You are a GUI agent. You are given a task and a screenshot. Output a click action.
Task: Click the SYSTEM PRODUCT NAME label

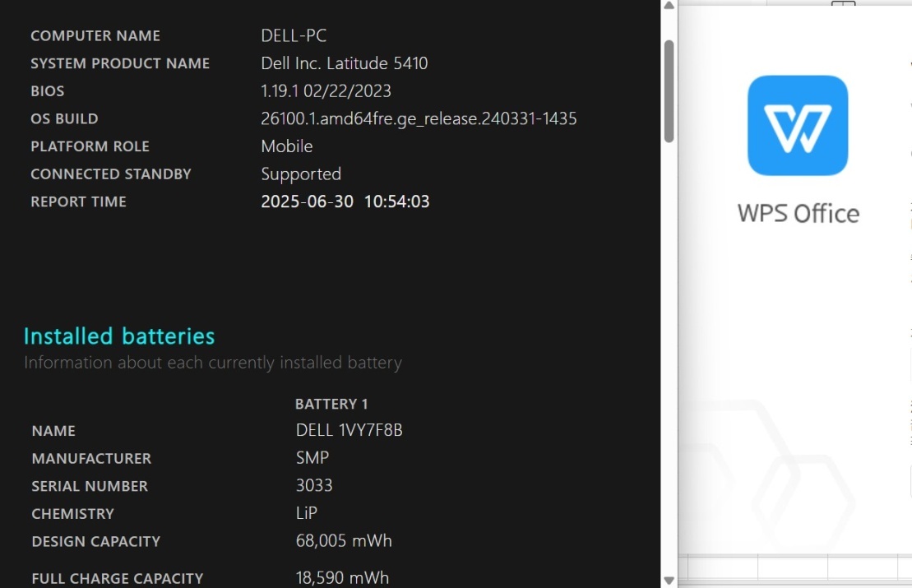120,63
